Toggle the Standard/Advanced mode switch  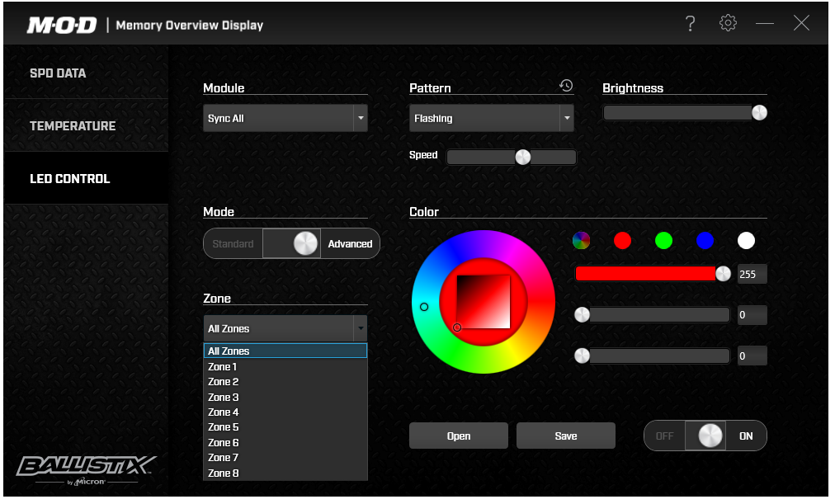[292, 244]
